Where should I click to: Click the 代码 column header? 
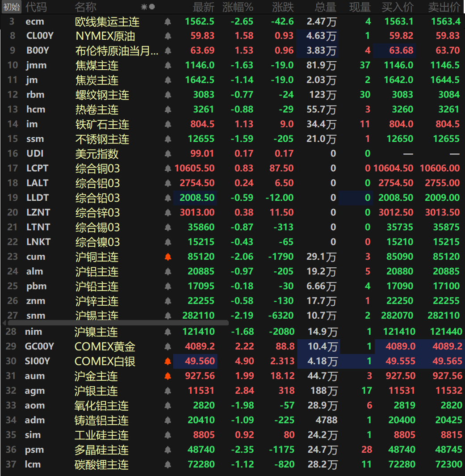click(36, 7)
